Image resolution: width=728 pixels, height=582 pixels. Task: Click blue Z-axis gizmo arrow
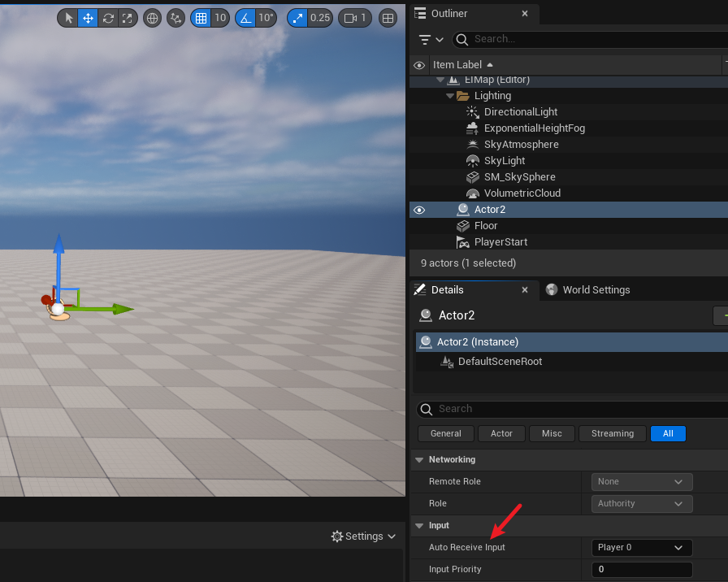click(x=58, y=245)
